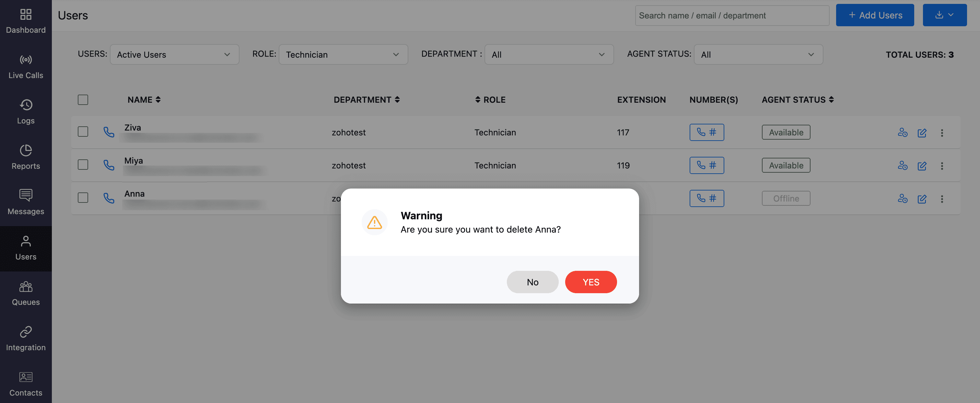Screen dimensions: 980x403
Task: Cancel deletion by pressing No
Action: click(532, 282)
